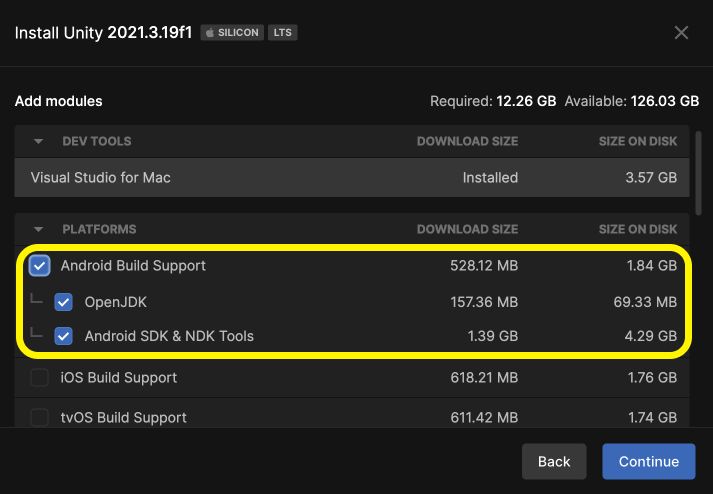713x494 pixels.
Task: Click the Android Build Support label
Action: pos(133,266)
